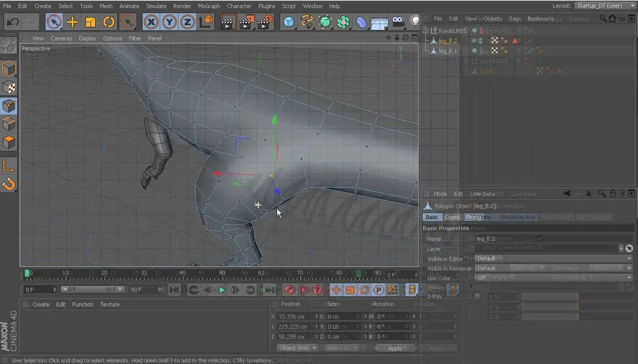This screenshot has height=364, width=638.
Task: Open the MoGraph menu
Action: pyautogui.click(x=209, y=6)
